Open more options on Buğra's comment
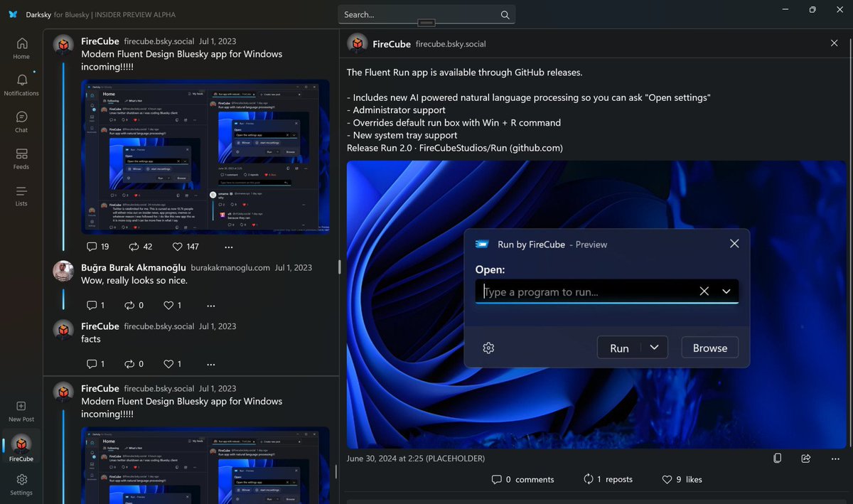 [x=210, y=305]
